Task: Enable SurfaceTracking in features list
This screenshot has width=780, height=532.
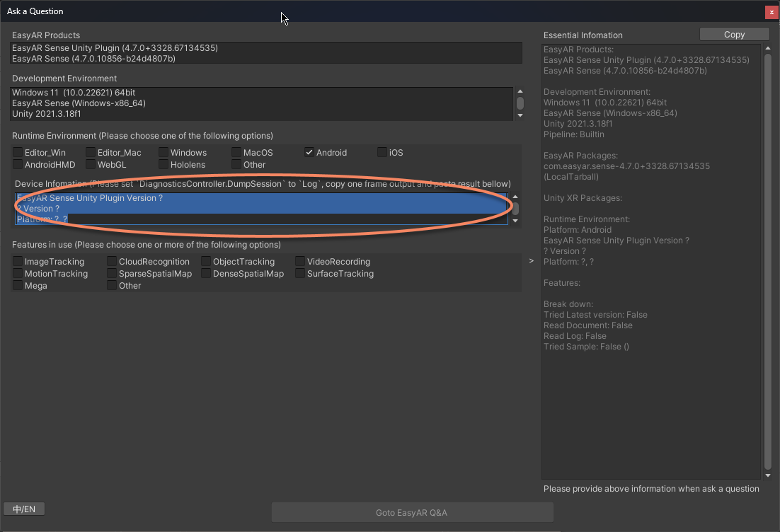Action: [300, 274]
